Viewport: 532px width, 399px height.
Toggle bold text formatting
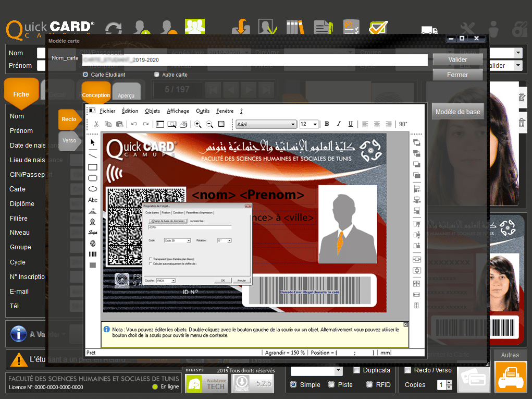coord(327,124)
